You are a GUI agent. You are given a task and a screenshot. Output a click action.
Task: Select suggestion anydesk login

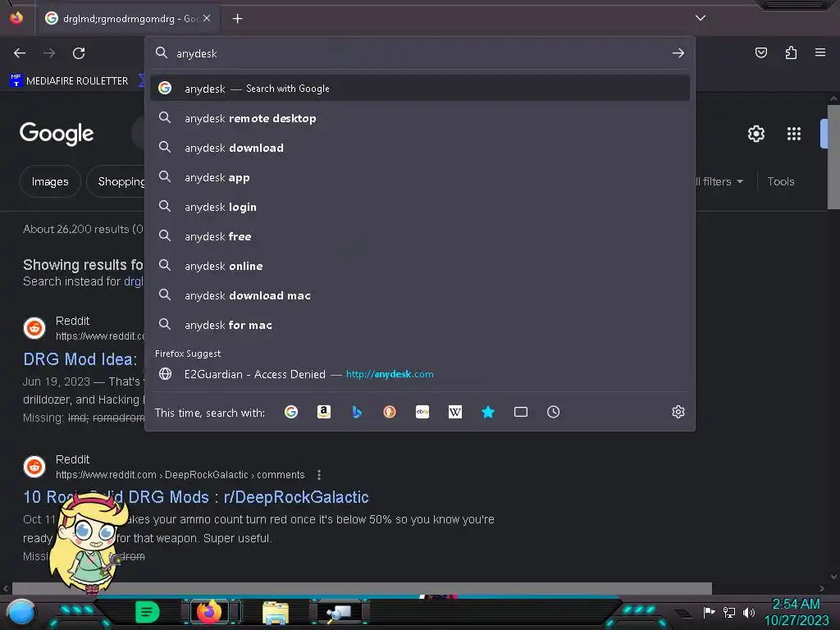pyautogui.click(x=420, y=206)
